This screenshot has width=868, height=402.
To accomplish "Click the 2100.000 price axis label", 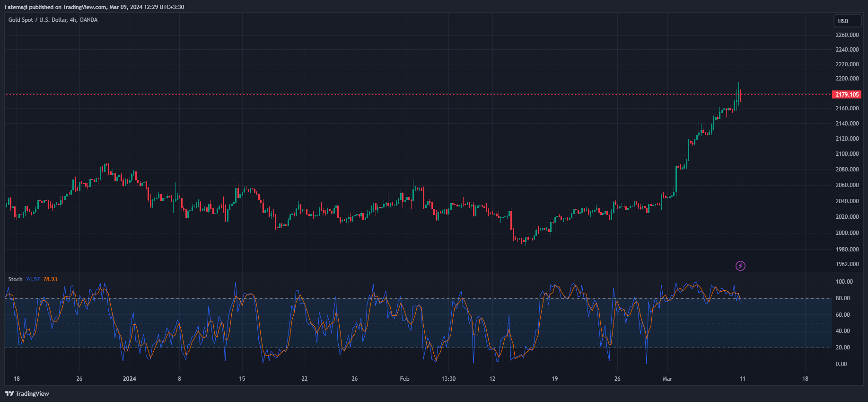I will click(847, 154).
